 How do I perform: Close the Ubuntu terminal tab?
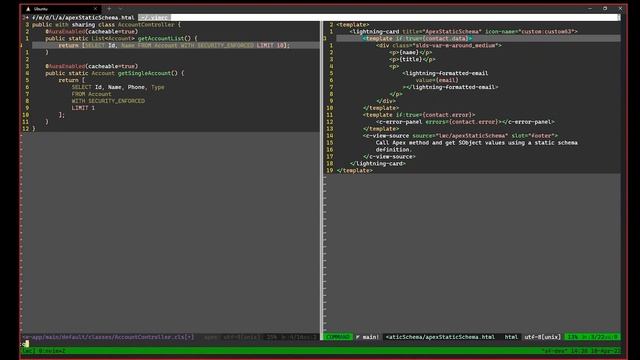[96, 9]
